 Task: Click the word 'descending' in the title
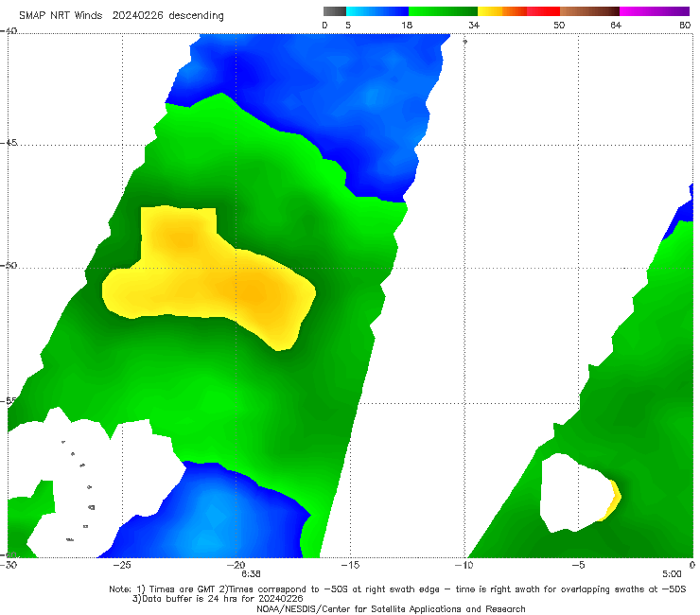click(x=196, y=16)
